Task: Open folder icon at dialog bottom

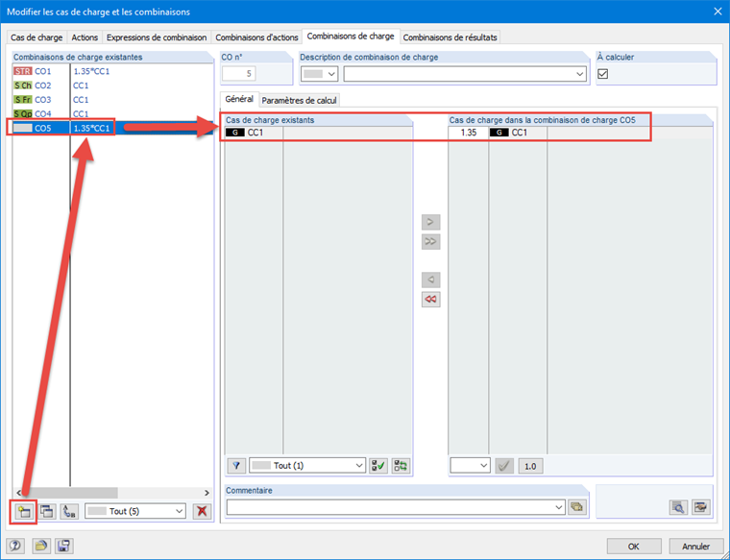Action: pos(41,546)
